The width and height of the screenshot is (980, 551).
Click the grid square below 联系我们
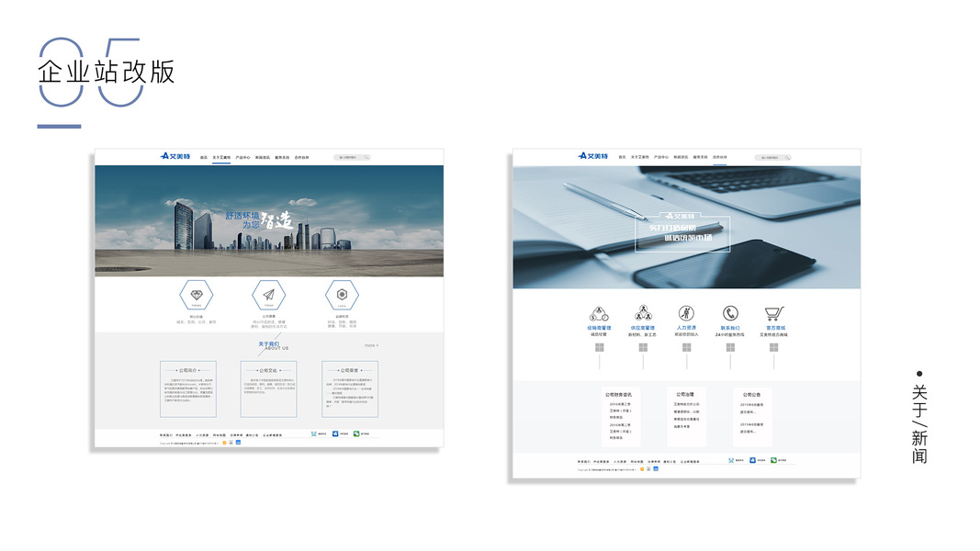click(x=730, y=347)
